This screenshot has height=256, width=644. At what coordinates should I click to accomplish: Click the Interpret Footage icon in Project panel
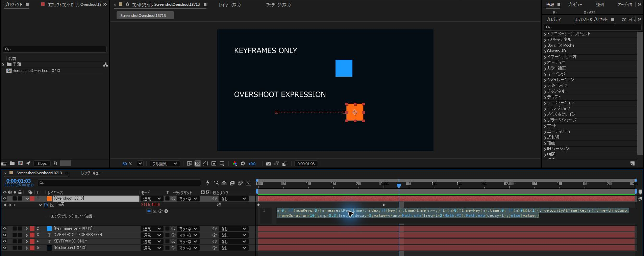click(4, 163)
